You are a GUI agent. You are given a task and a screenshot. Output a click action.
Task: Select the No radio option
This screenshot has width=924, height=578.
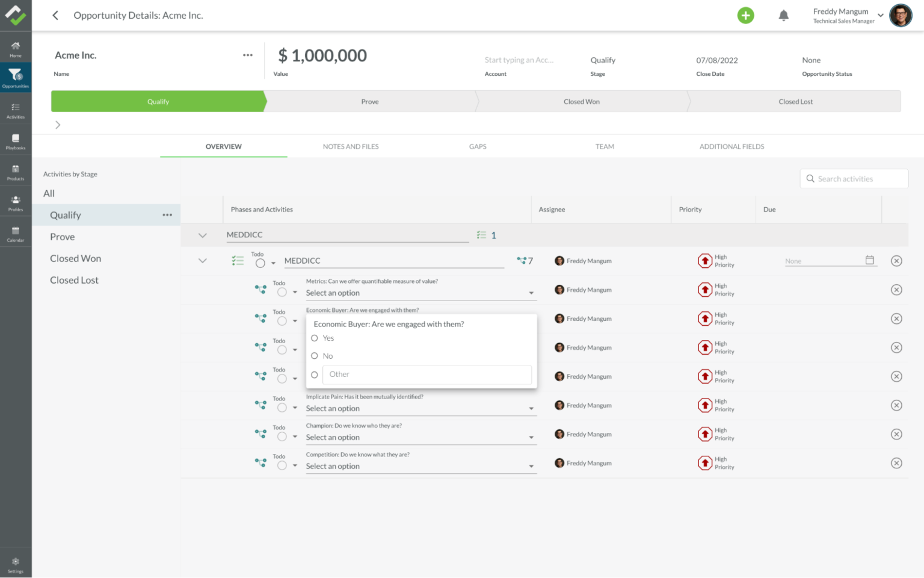click(x=315, y=356)
